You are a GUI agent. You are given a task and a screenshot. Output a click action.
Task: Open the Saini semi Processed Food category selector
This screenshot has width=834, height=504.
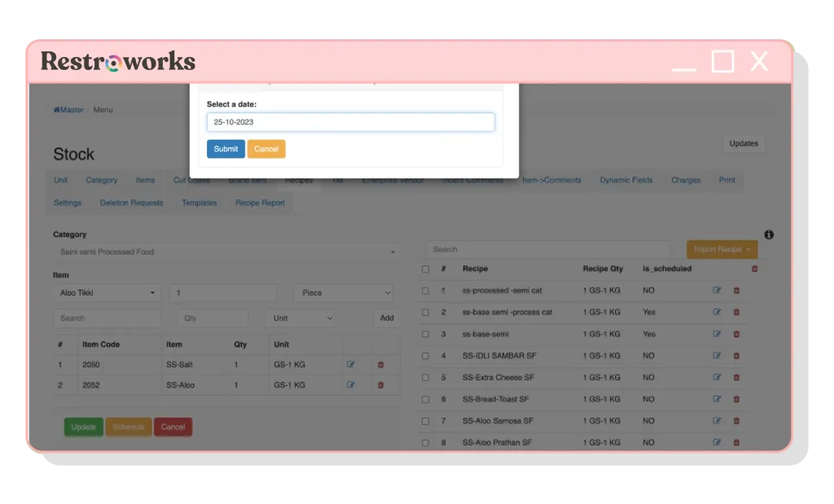[x=224, y=251]
